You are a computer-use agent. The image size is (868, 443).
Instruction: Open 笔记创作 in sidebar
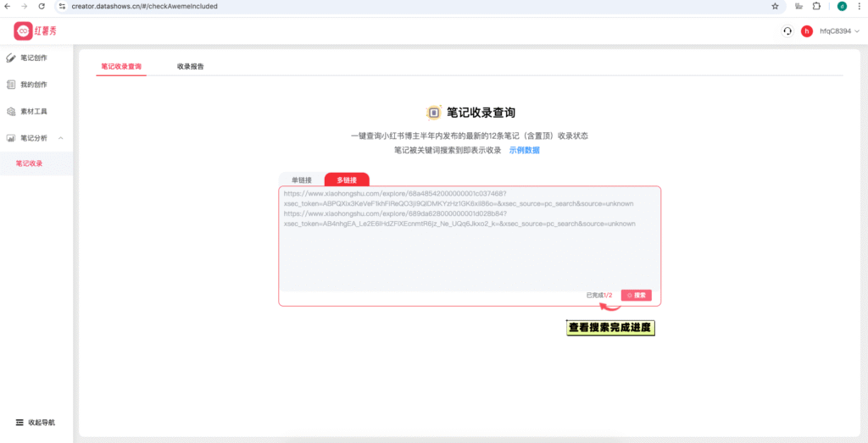[x=36, y=58]
